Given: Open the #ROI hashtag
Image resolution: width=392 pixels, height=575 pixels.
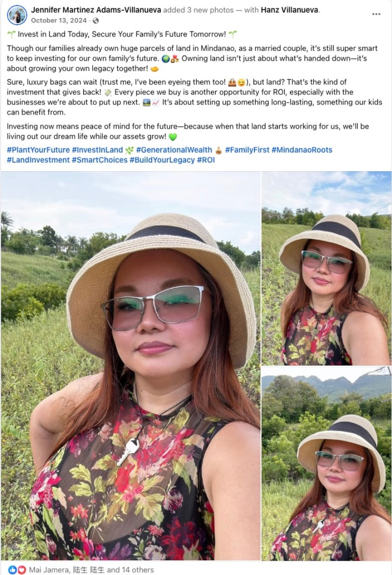Looking at the screenshot, I should click(x=206, y=160).
